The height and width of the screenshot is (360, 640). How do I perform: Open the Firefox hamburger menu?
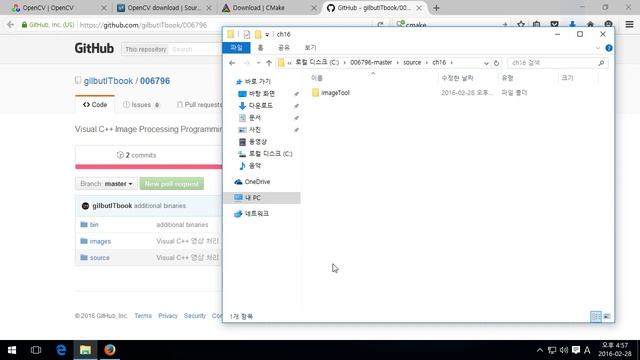point(629,25)
